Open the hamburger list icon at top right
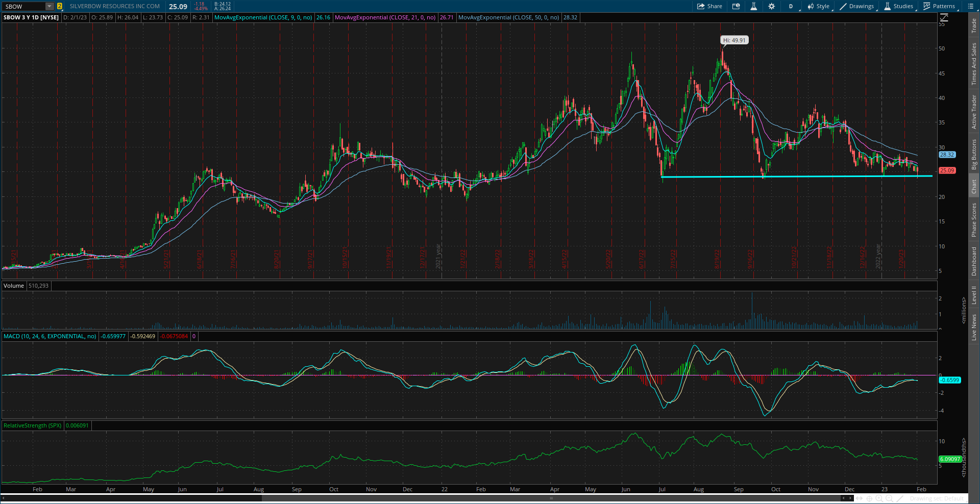This screenshot has width=980, height=504. click(x=970, y=6)
